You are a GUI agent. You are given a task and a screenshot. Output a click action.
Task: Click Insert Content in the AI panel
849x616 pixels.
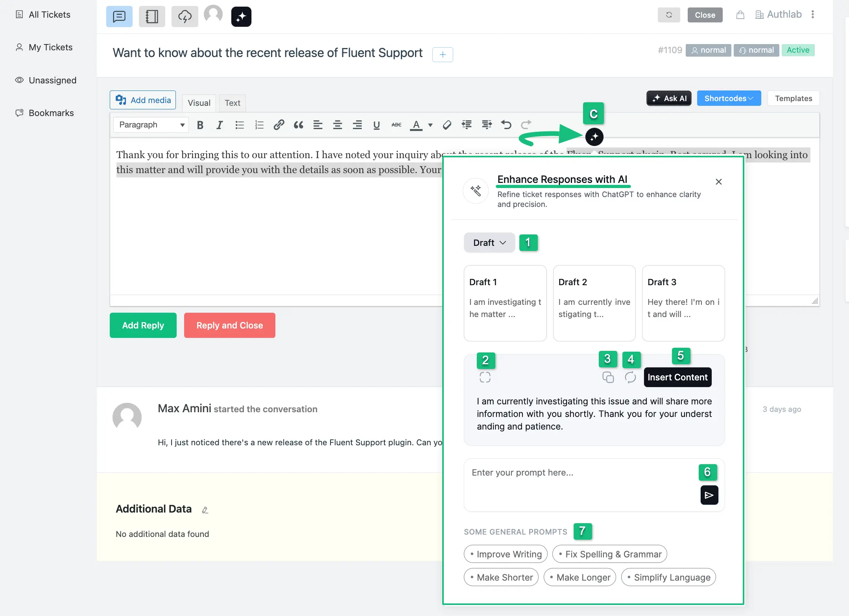click(x=677, y=377)
